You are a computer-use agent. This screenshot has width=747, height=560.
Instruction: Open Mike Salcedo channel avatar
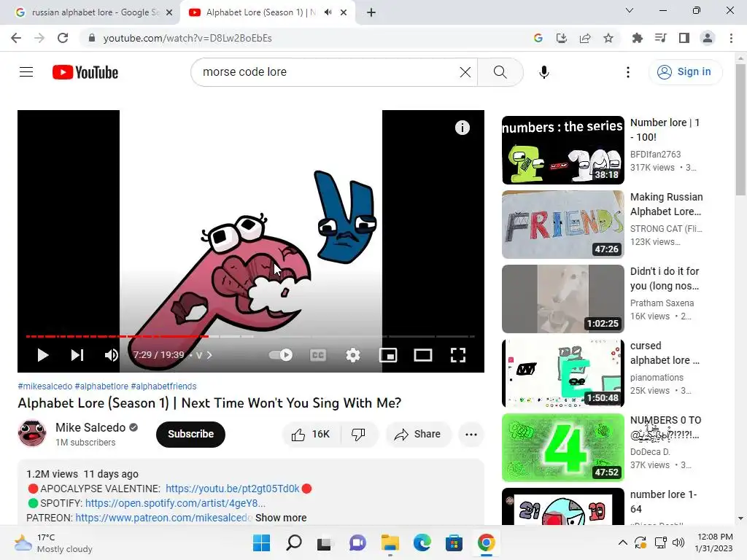pyautogui.click(x=32, y=433)
